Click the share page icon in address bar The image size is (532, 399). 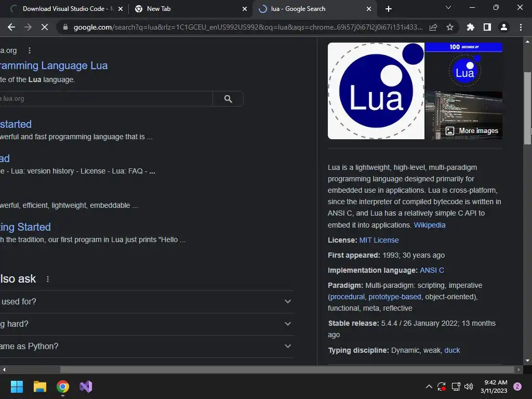click(433, 28)
